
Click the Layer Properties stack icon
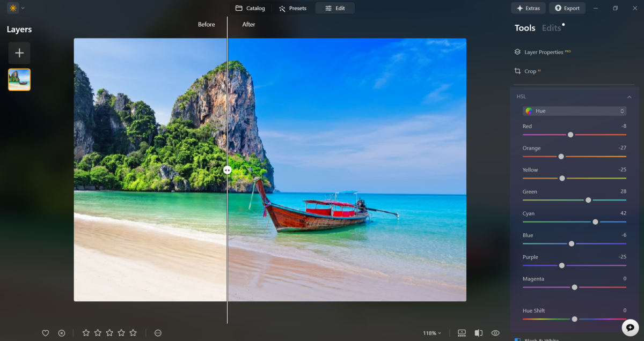pos(517,52)
